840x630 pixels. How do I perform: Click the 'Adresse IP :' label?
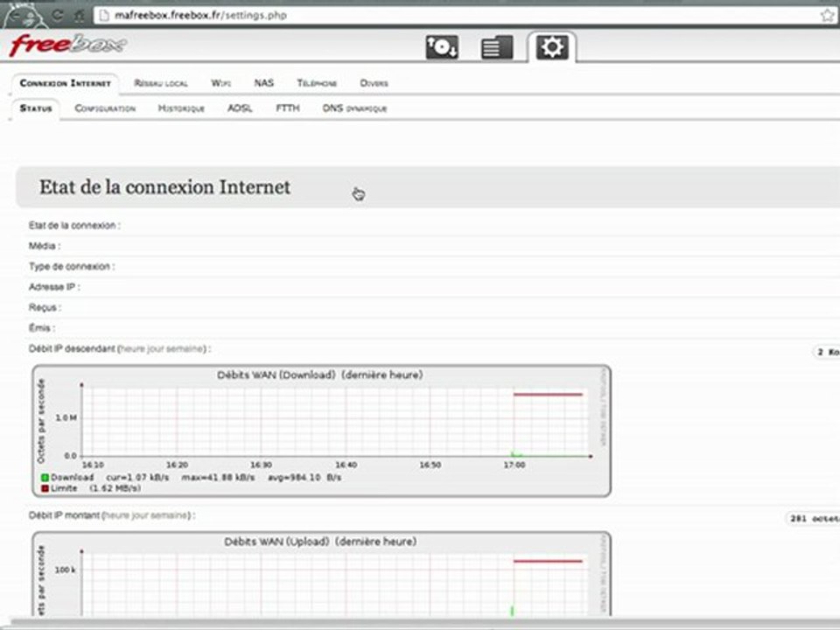point(54,287)
